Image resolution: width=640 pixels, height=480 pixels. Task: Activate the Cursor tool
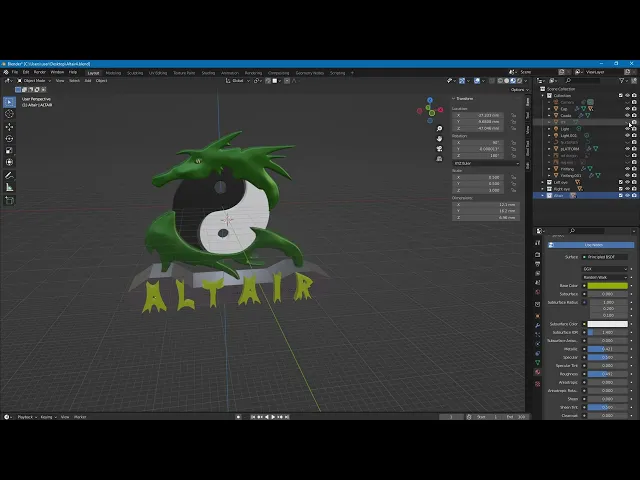coord(9,114)
